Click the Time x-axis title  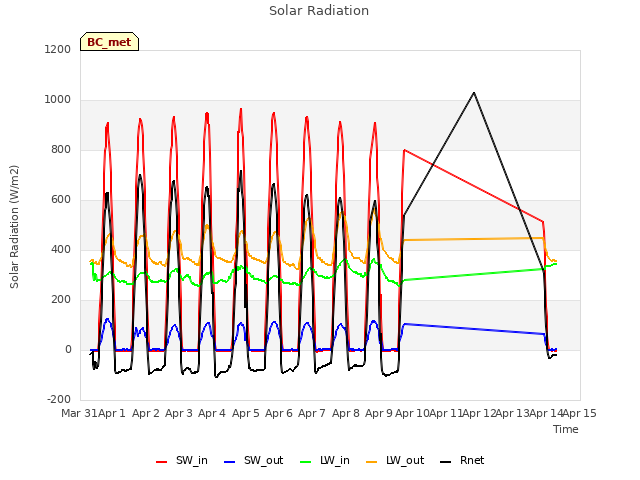pos(566,429)
